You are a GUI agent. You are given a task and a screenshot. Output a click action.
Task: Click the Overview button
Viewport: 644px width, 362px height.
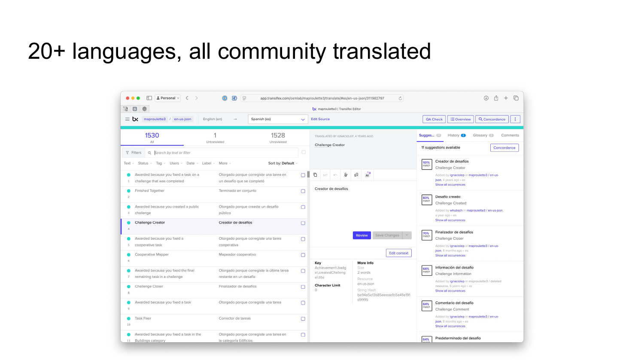461,119
